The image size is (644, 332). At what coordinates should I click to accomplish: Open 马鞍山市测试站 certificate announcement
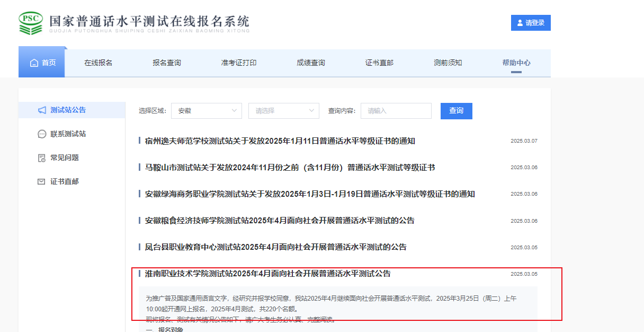click(x=290, y=168)
